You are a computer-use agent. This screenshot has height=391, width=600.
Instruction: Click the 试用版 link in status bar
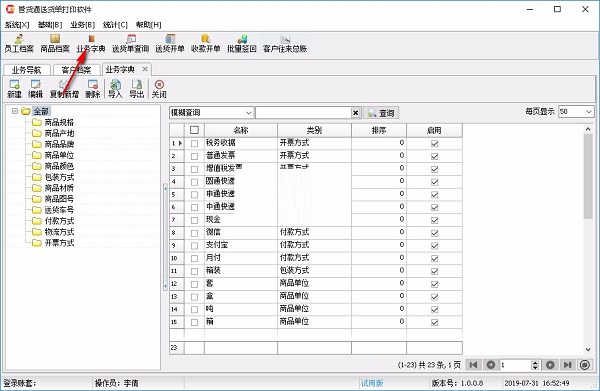point(372,383)
